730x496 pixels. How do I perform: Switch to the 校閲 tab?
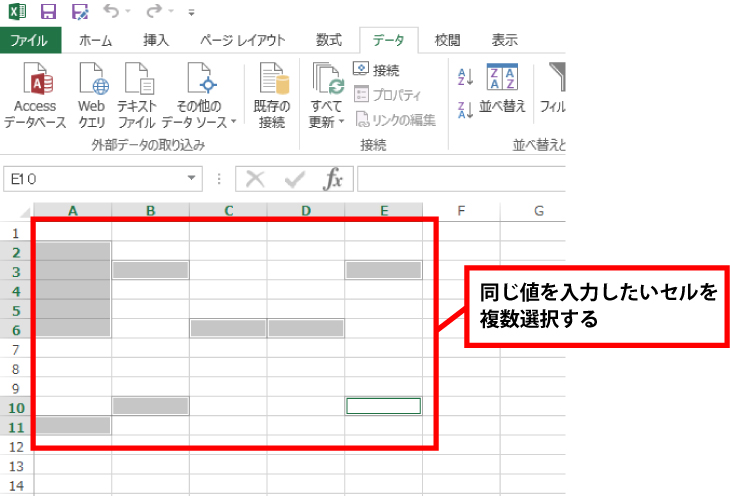click(447, 40)
